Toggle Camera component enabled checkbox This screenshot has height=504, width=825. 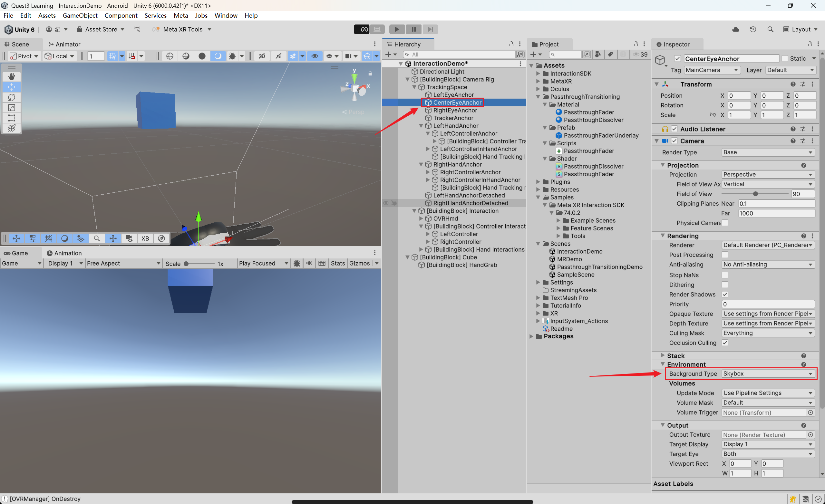click(674, 141)
